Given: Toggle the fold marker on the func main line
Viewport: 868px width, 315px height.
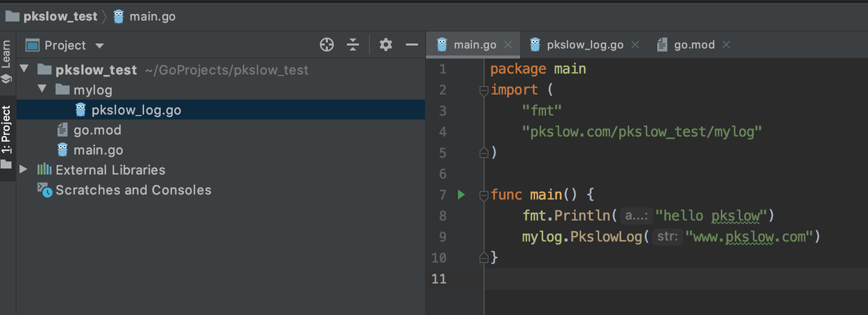Looking at the screenshot, I should (483, 195).
